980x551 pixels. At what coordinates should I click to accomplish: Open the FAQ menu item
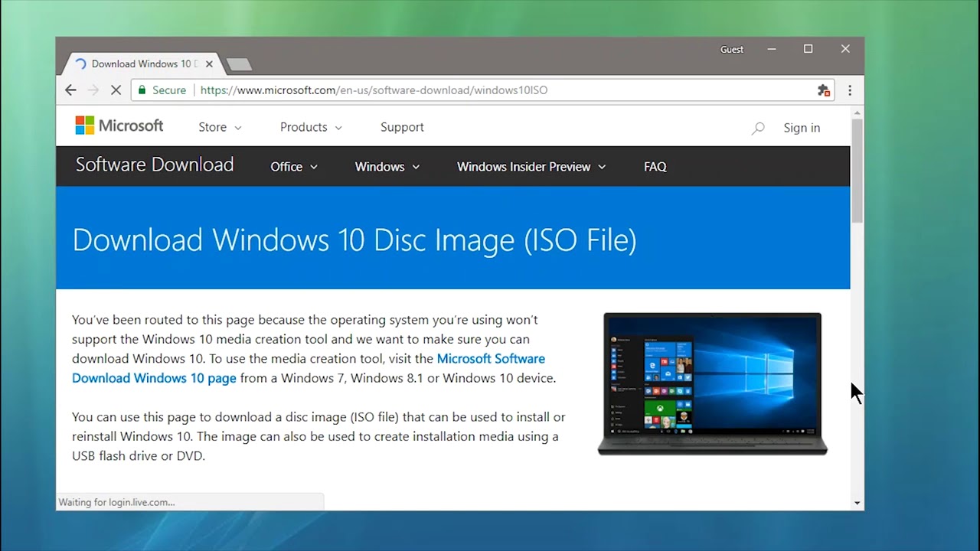655,167
